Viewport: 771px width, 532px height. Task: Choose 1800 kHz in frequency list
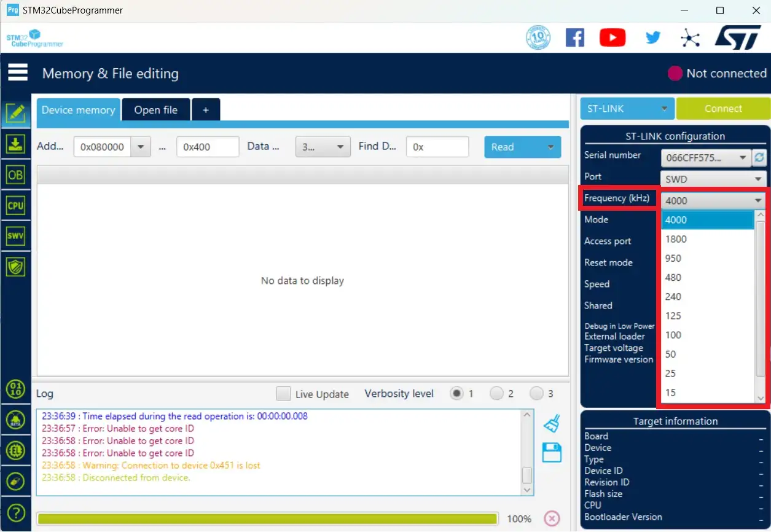[x=708, y=239]
